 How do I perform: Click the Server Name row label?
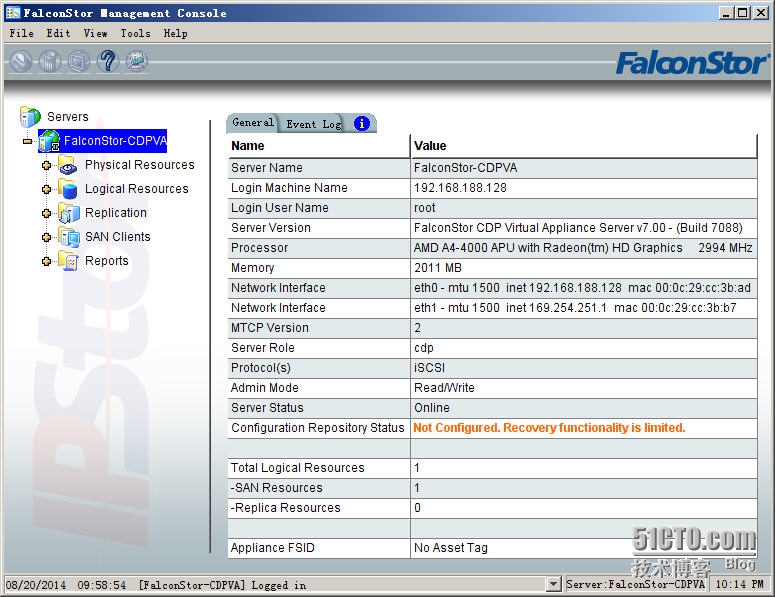coord(267,168)
